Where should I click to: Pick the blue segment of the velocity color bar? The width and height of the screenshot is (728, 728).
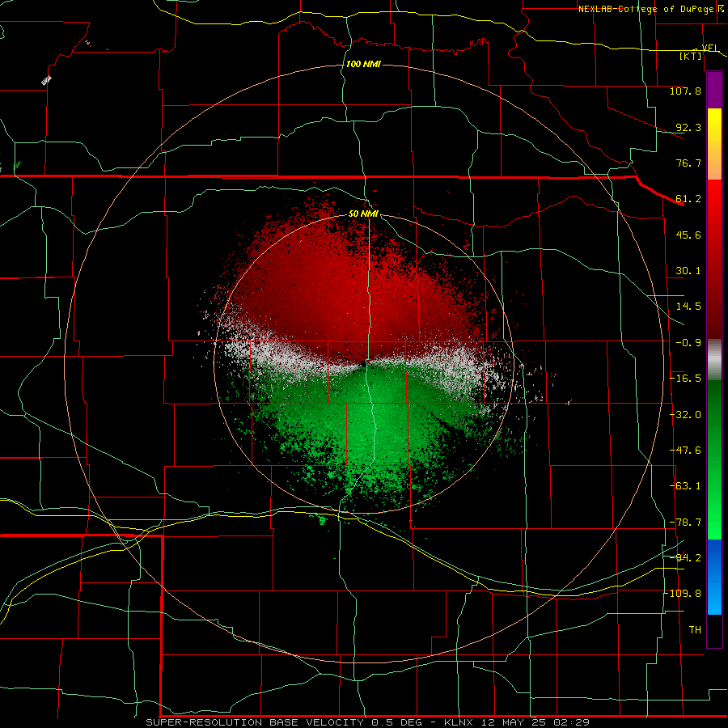click(x=714, y=577)
